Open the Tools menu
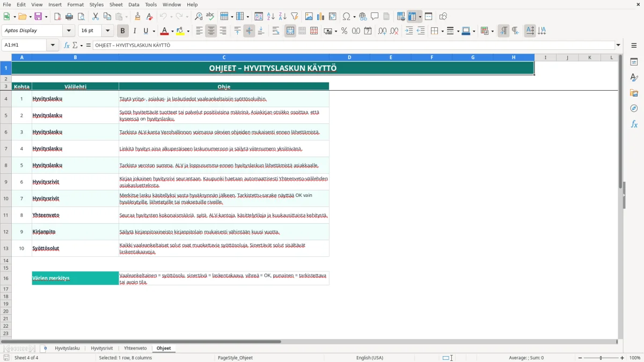The width and height of the screenshot is (644, 362). [x=151, y=4]
